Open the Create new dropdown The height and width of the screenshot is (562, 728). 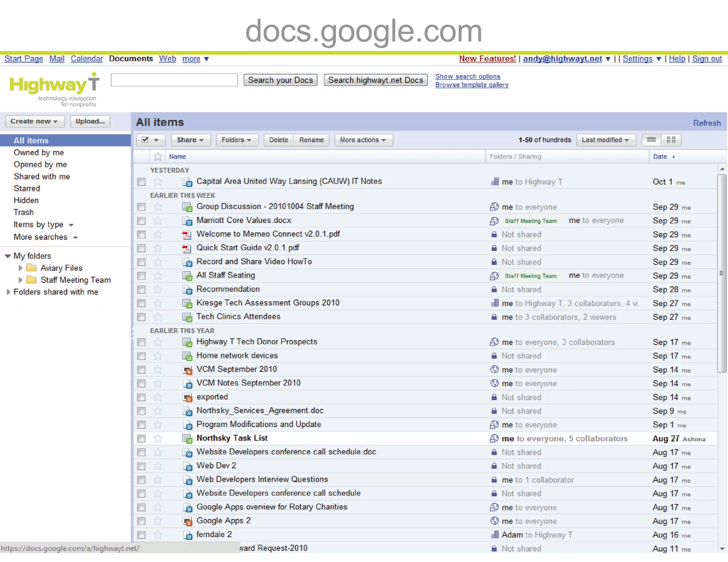[x=34, y=121]
